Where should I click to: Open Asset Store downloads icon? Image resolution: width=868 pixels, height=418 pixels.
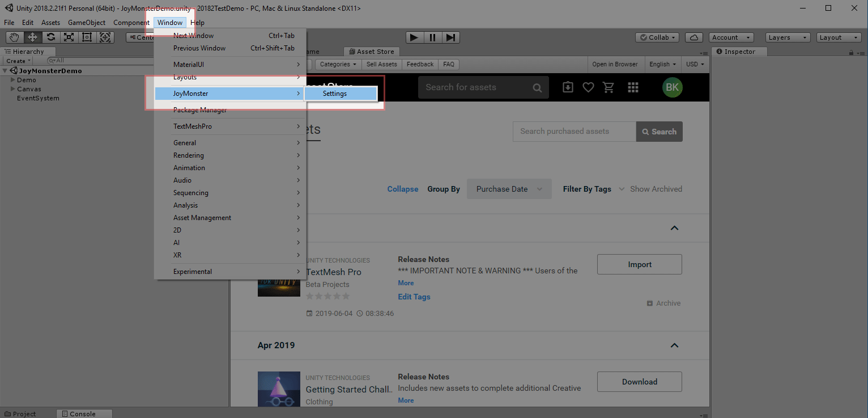point(568,87)
